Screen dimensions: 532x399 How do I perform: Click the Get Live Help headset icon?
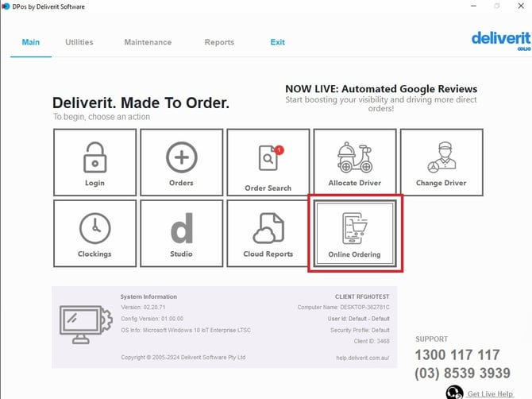point(455,393)
